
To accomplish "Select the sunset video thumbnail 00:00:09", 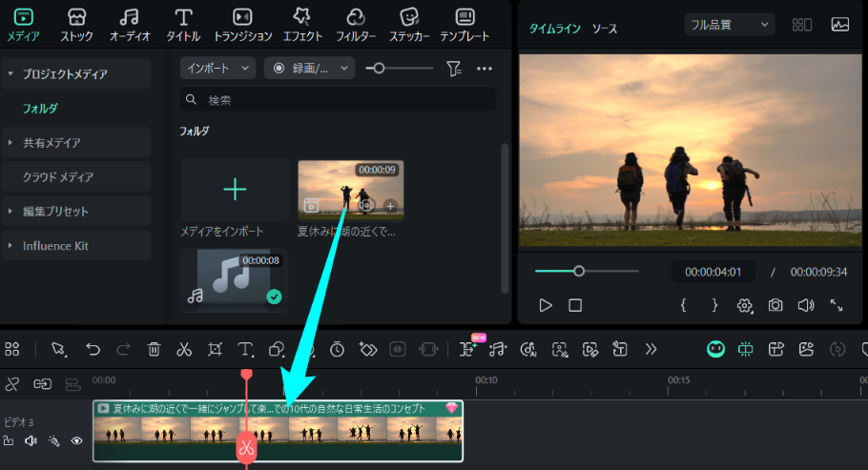I will (x=350, y=190).
